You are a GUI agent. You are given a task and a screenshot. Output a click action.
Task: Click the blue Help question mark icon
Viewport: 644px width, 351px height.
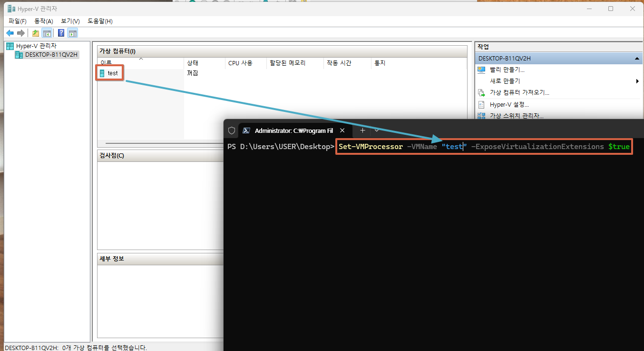point(61,33)
